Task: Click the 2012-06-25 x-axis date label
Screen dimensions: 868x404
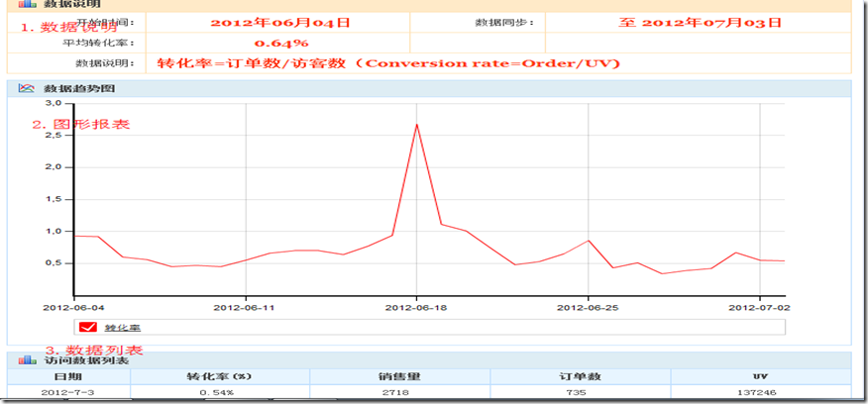Action: click(x=588, y=308)
